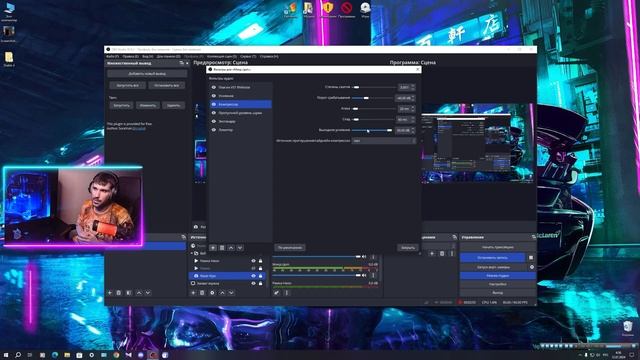
Task: Open Donate link in multiple output dock
Action: [139, 128]
